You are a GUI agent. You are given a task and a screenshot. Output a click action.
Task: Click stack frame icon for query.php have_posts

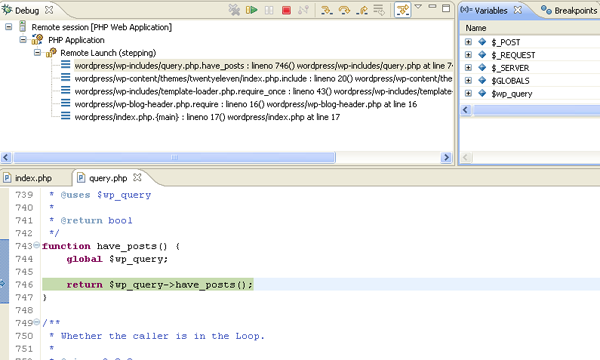pyautogui.click(x=65, y=64)
